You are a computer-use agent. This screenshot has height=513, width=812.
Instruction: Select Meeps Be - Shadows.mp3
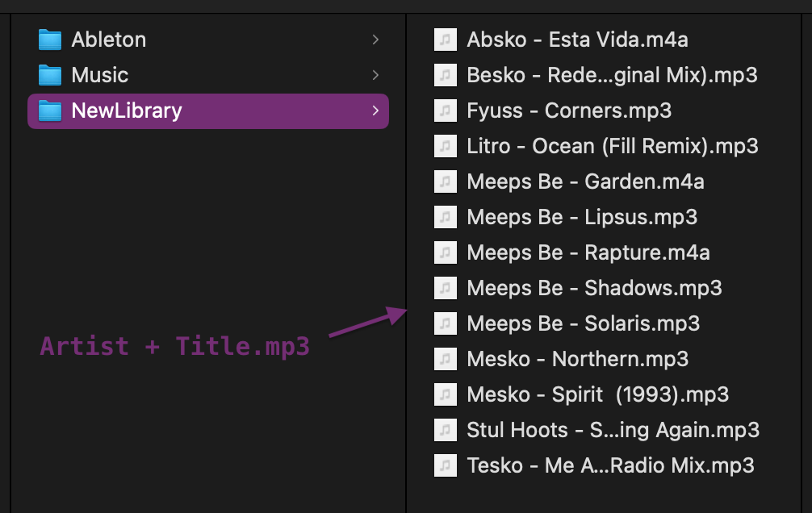tap(594, 288)
